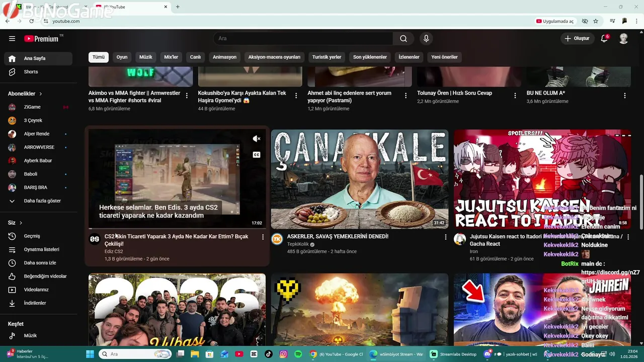Select the Mix'ler filter chip
Viewport: 644px width, 362px height.
171,57
